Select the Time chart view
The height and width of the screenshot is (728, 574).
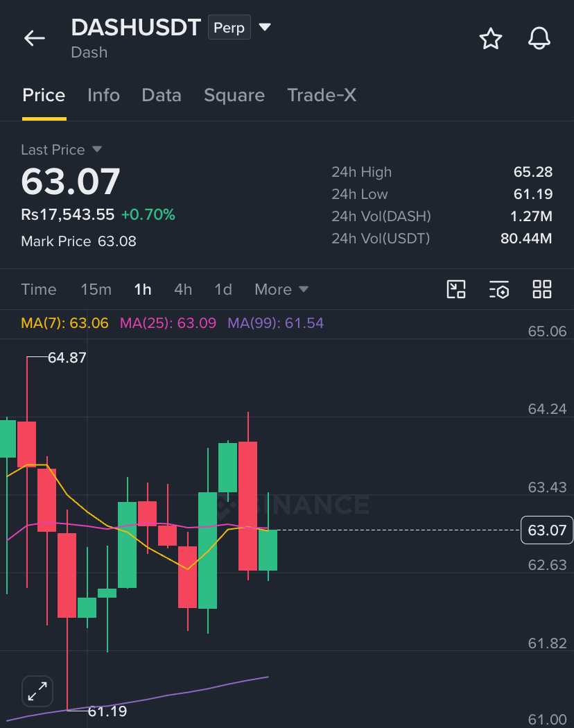click(x=39, y=290)
